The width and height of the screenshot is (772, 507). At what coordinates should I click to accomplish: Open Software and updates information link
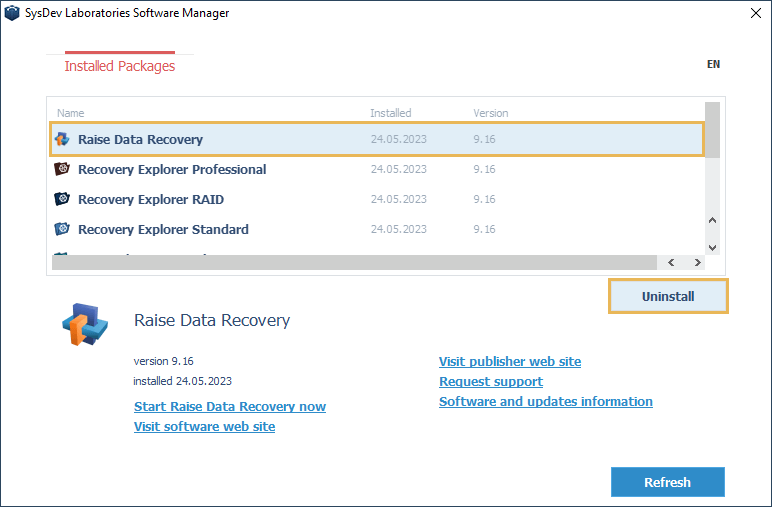click(x=546, y=402)
